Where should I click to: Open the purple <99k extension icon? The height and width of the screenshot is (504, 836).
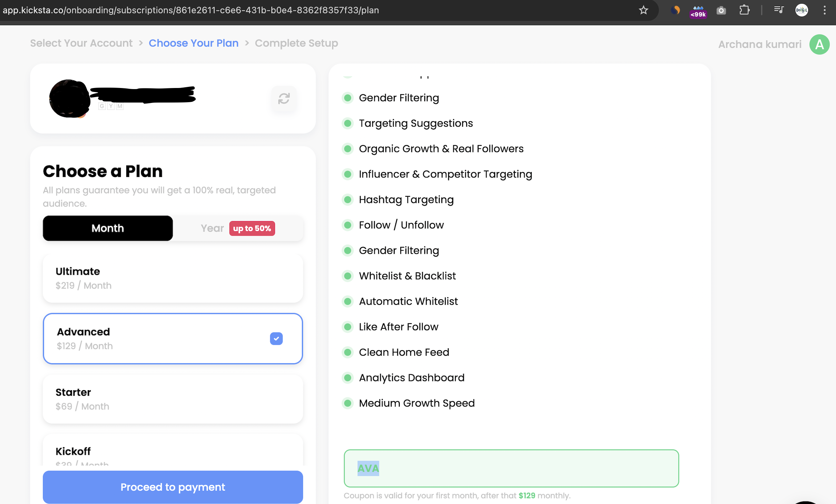pos(698,11)
